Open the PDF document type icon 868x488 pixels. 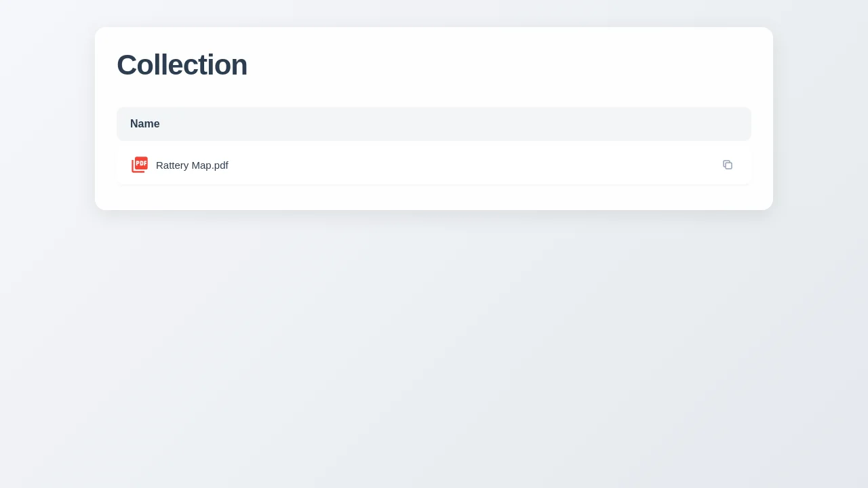click(x=140, y=165)
